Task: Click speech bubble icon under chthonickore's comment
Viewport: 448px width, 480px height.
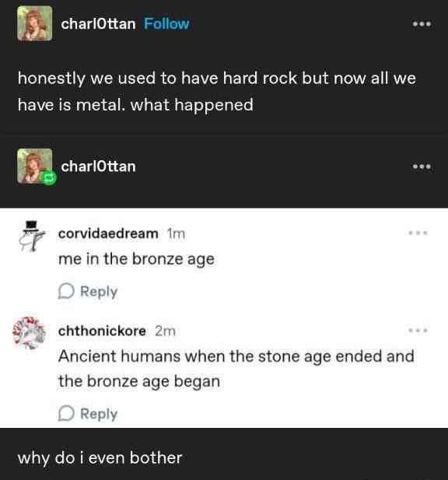Action: (66, 413)
